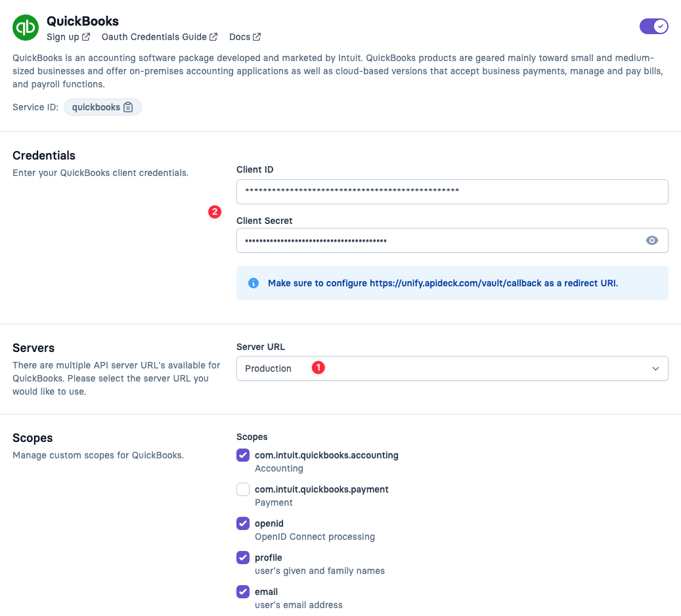The image size is (681, 616).
Task: Click the 'Service ID:' label
Action: (x=35, y=107)
